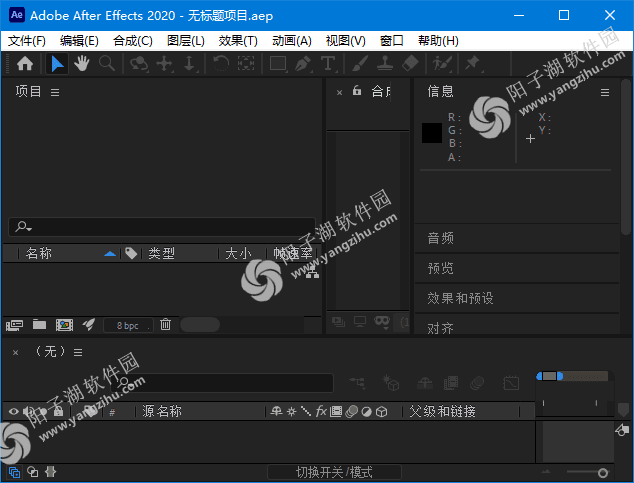
Task: Select the Brush tool
Action: pos(359,63)
